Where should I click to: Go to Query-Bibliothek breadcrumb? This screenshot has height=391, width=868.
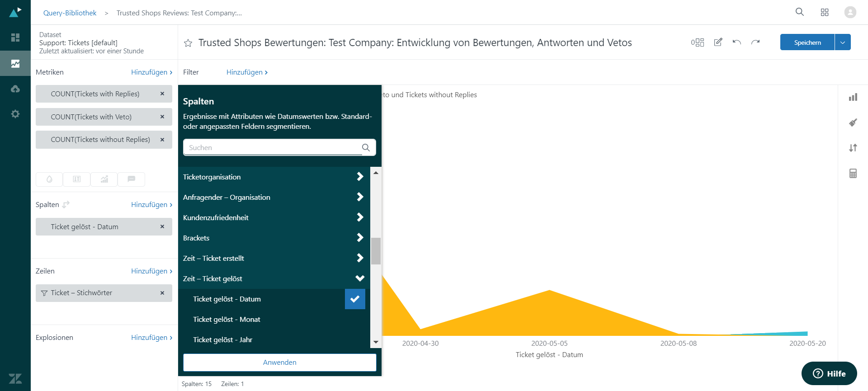(70, 13)
